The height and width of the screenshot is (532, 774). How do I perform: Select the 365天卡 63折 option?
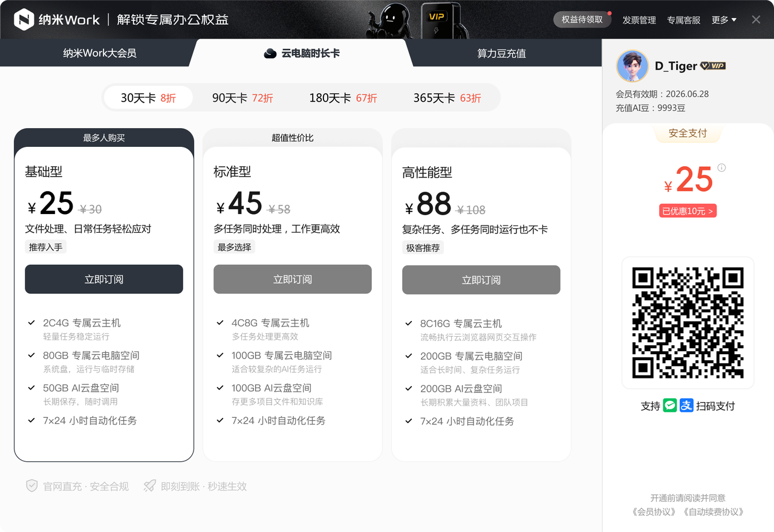tap(447, 97)
